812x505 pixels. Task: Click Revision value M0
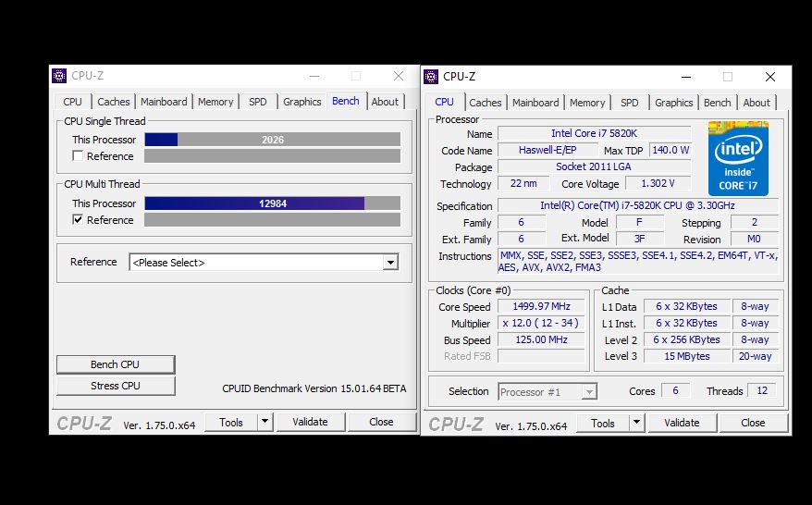[754, 239]
